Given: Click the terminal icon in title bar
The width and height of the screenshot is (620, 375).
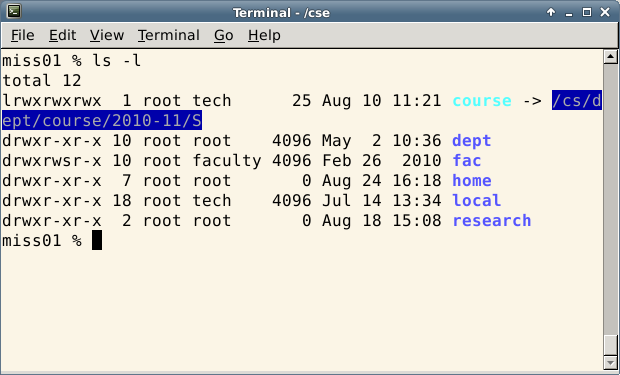Looking at the screenshot, I should pos(14,11).
